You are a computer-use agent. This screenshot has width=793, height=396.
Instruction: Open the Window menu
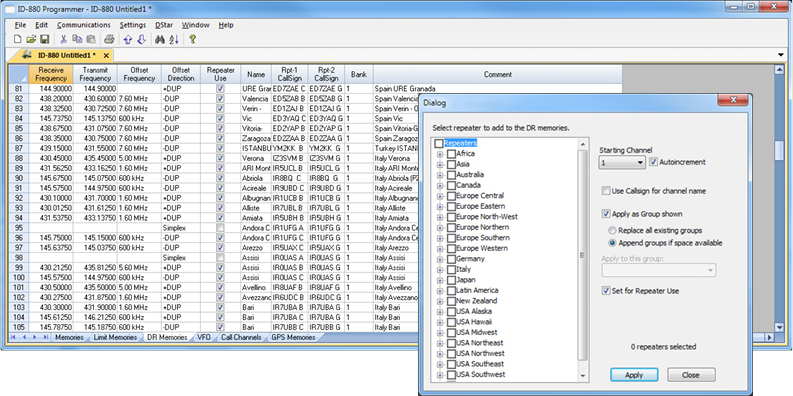pos(196,25)
